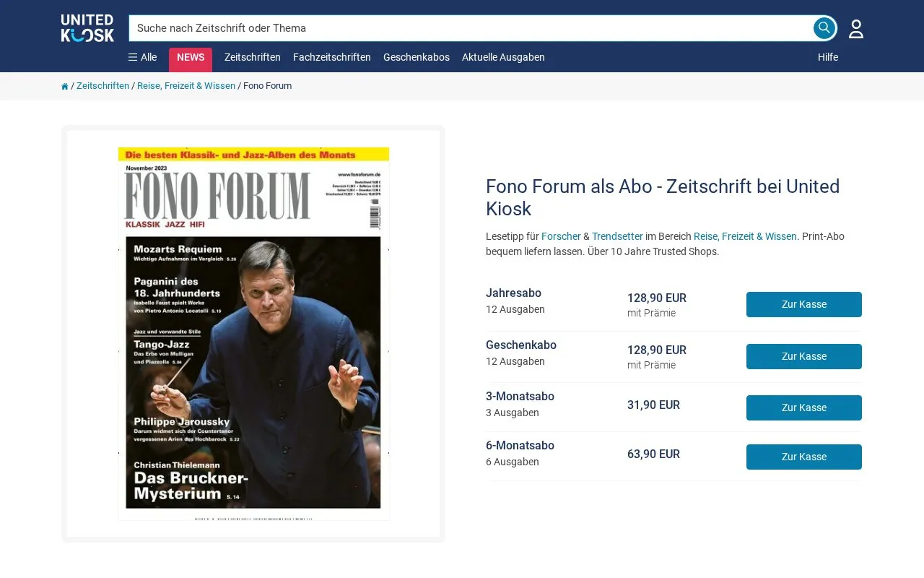Click Zur Kasse for Jahresabo
Screen dimensions: 924x578
point(804,304)
